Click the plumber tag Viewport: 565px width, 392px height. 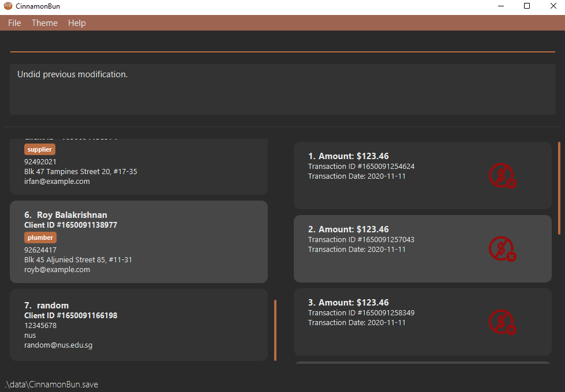click(x=40, y=238)
